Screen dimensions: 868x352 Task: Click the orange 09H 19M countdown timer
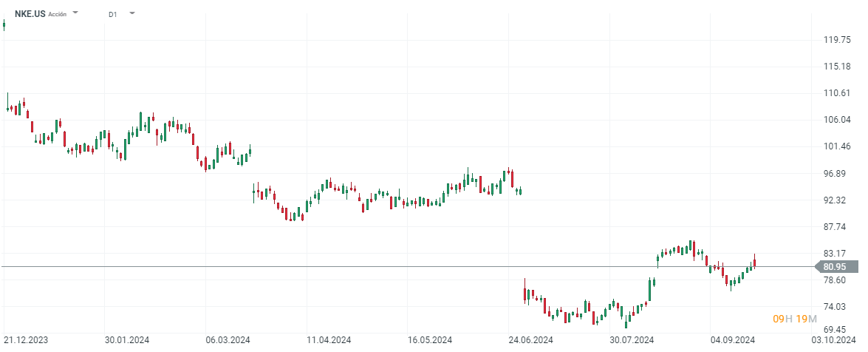pos(794,319)
